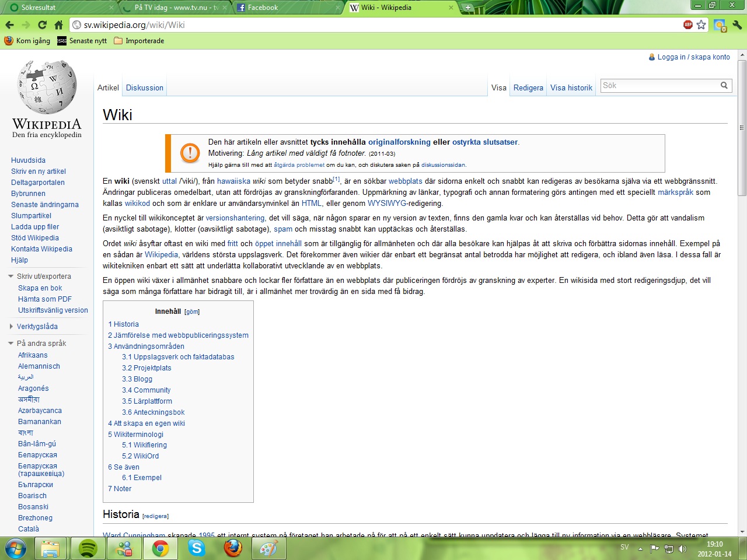The image size is (747, 560).
Task: Collapse the På andra språk section
Action: [x=11, y=344]
